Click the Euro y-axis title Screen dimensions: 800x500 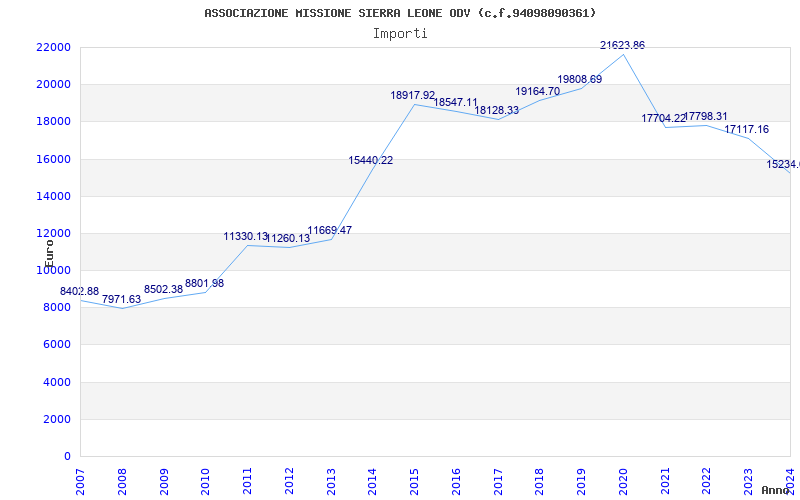[x=49, y=254]
